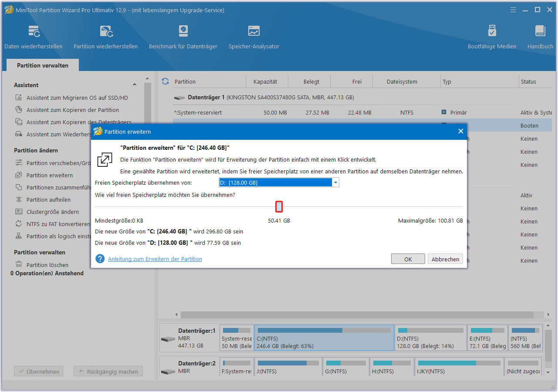The height and width of the screenshot is (392, 558).
Task: Sort by Belegt column header
Action: point(311,81)
